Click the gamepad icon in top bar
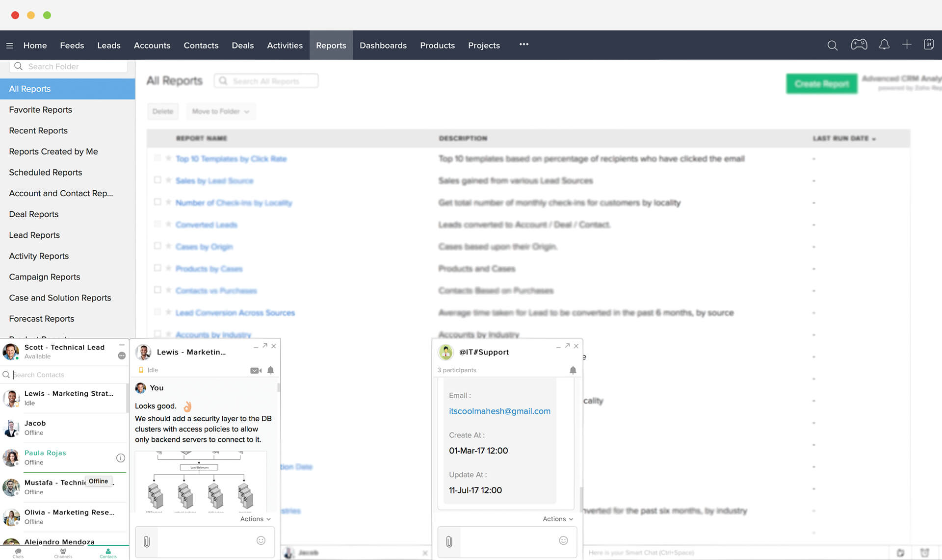 (x=859, y=45)
